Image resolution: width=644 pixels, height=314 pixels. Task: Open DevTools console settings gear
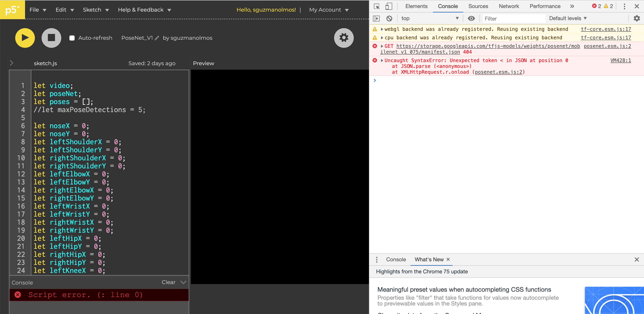[x=636, y=19]
